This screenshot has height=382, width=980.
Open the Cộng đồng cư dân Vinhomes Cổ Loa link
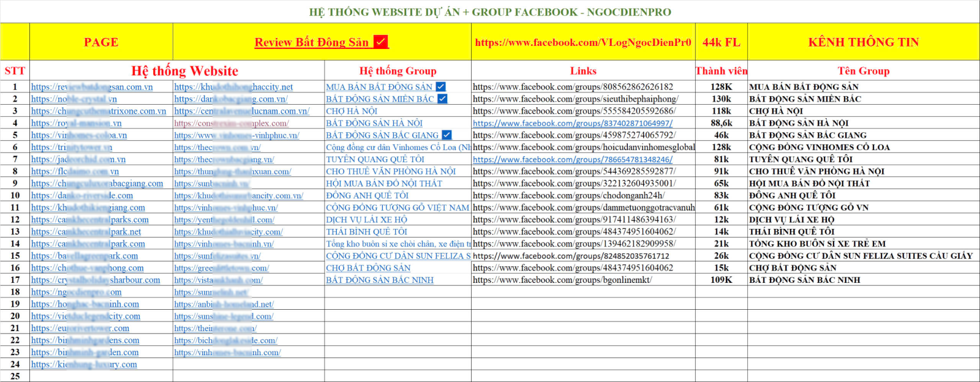tap(398, 147)
